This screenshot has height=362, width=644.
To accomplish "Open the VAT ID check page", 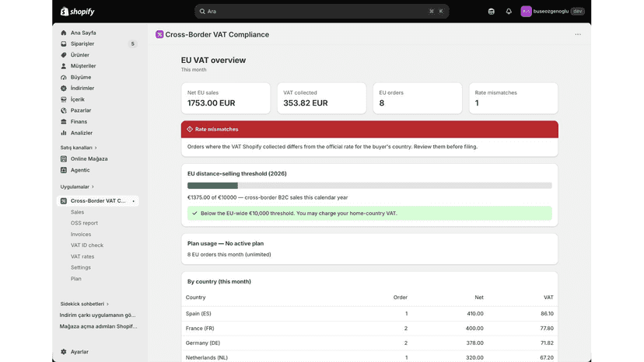I will pos(87,245).
